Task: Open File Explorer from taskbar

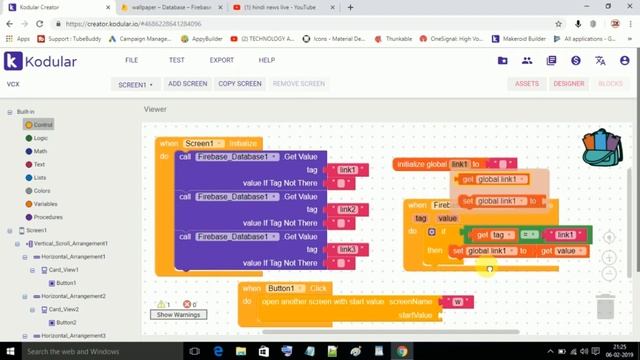Action: [x=241, y=351]
